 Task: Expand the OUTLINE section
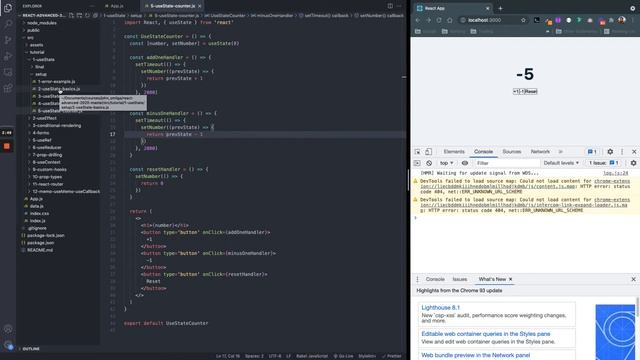point(31,349)
